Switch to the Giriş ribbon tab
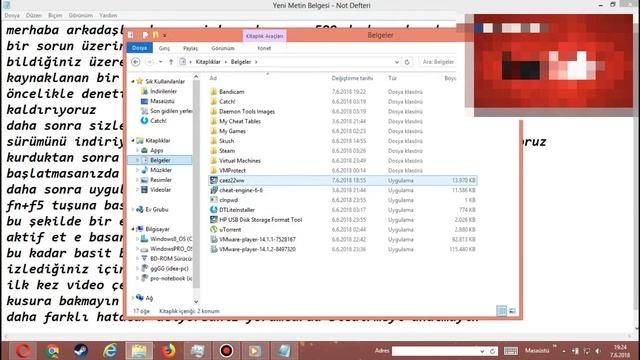This screenshot has height=360, width=640. point(164,48)
